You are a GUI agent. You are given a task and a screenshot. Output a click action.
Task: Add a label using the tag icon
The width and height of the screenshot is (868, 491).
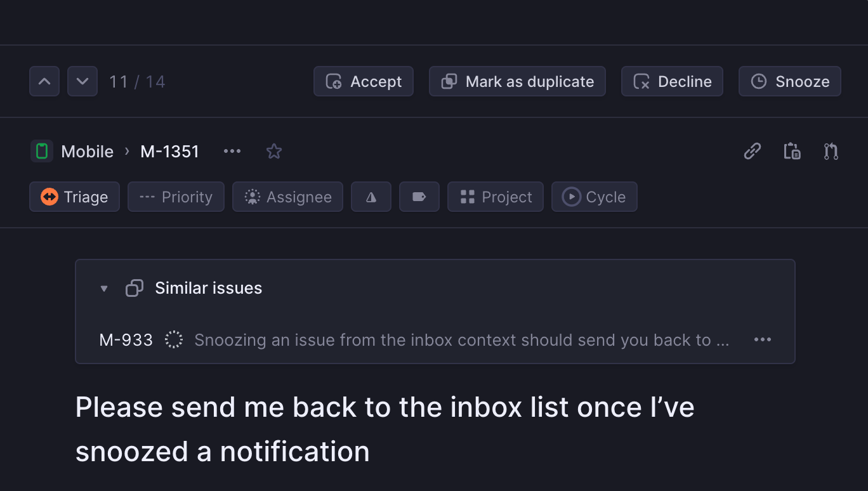point(419,197)
